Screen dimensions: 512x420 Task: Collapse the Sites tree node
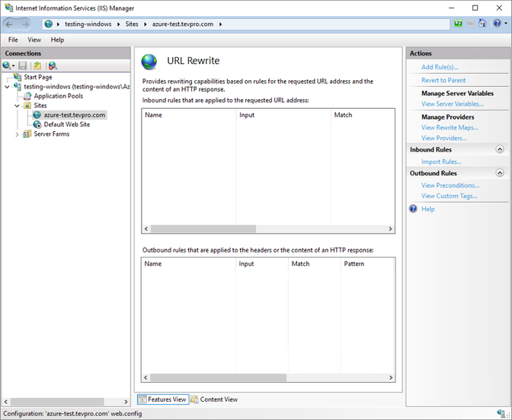[17, 105]
